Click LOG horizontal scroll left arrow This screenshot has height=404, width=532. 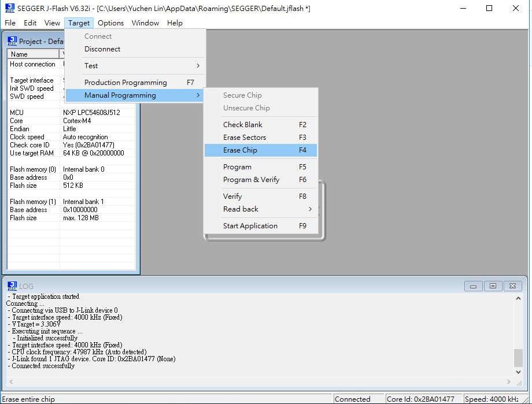click(11, 381)
